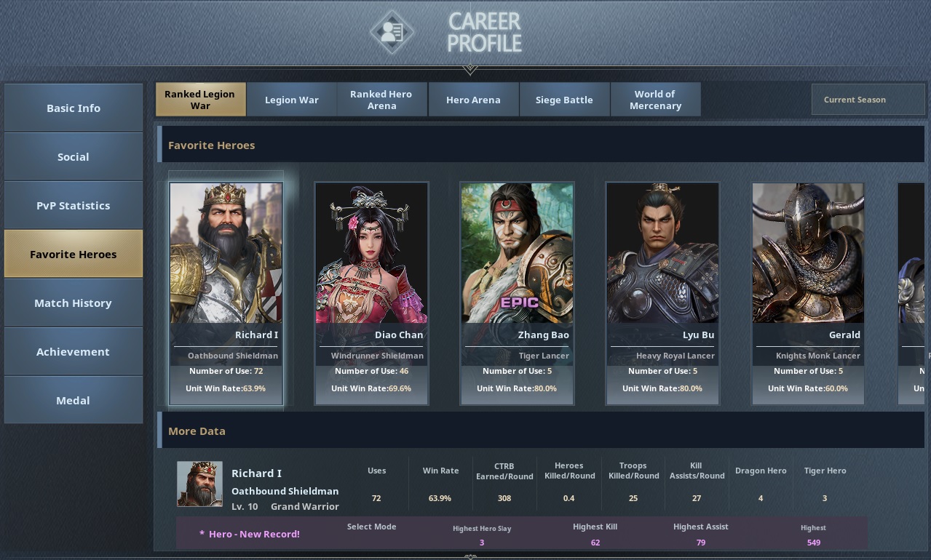Open the Siege Battle tab
Viewport: 931px width, 560px height.
pyautogui.click(x=564, y=100)
